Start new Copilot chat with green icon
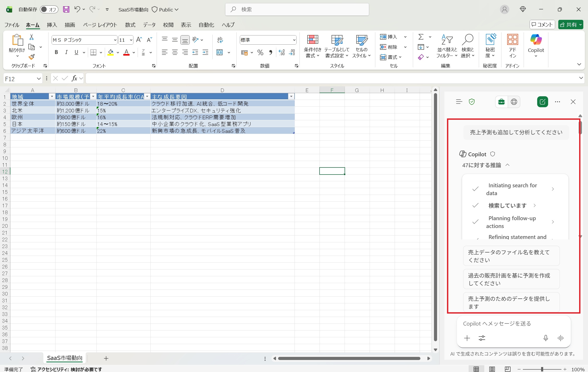Viewport: 588px width, 372px height. point(542,102)
